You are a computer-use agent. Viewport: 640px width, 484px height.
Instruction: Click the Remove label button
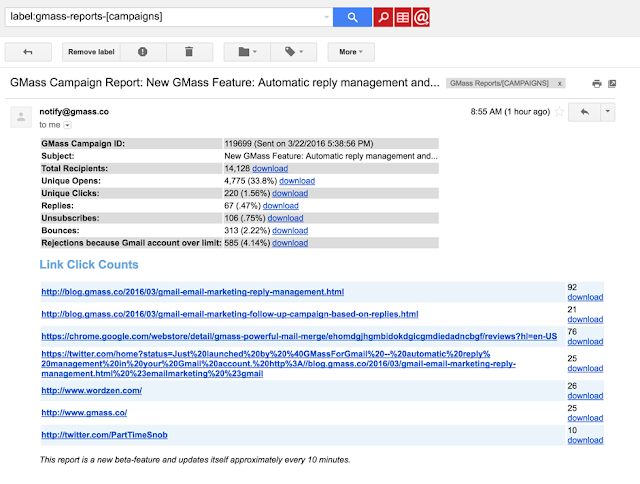point(91,52)
